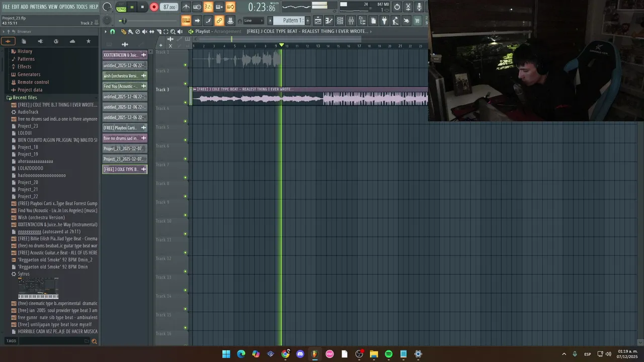Open the FILE menu
This screenshot has height=362, width=644.
click(x=6, y=7)
